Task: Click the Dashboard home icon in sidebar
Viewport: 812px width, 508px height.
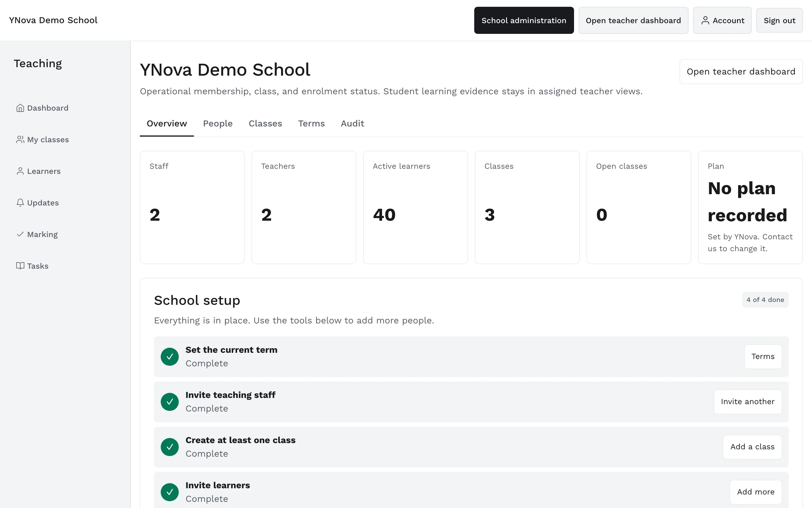Action: 20,108
